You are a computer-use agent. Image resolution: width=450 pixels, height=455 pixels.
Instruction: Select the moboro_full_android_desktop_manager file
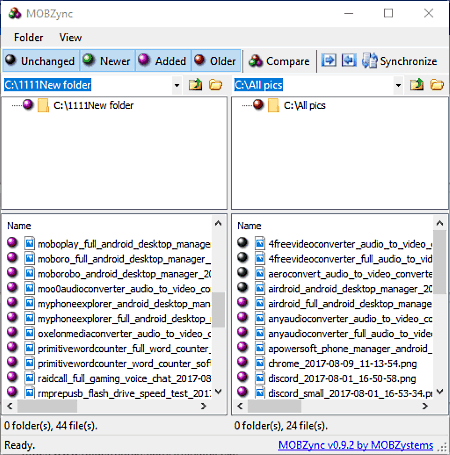point(124,259)
